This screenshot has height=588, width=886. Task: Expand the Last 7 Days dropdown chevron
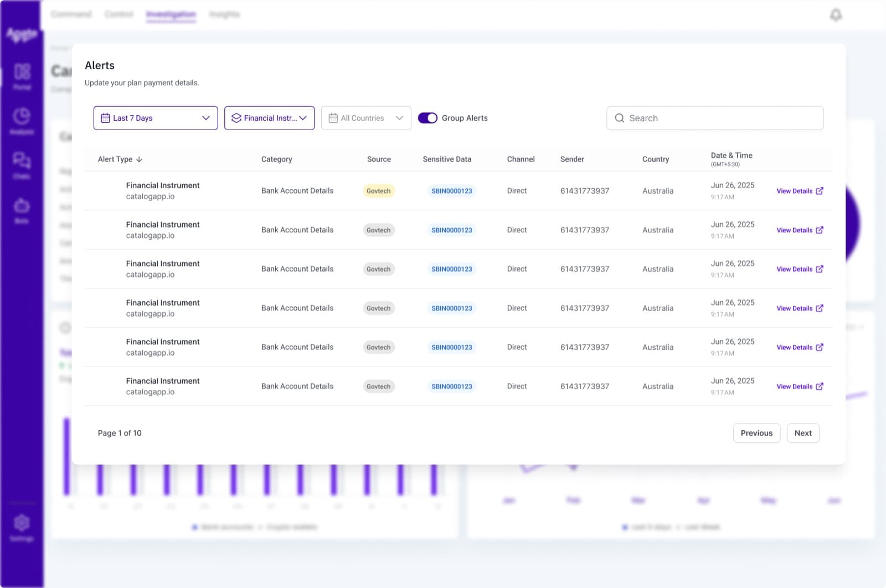[x=206, y=118]
